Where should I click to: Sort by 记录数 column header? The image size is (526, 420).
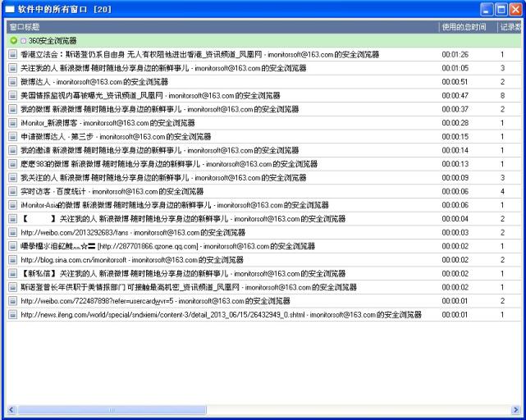pos(510,27)
